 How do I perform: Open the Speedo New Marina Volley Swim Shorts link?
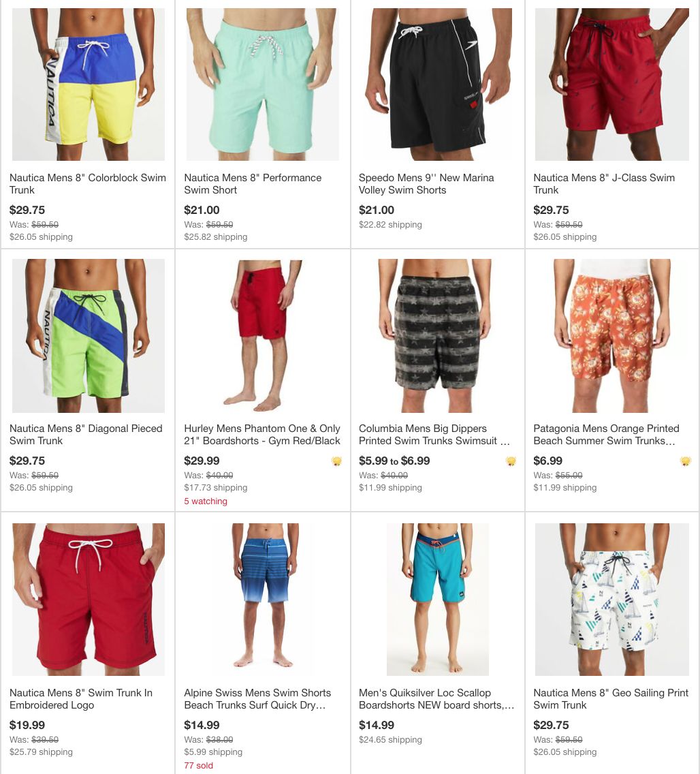coord(426,184)
